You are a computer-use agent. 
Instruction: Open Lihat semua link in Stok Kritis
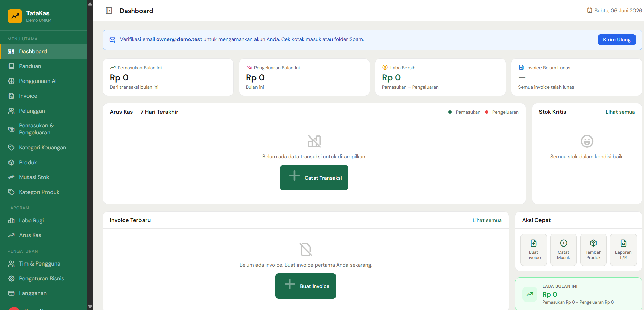click(620, 112)
